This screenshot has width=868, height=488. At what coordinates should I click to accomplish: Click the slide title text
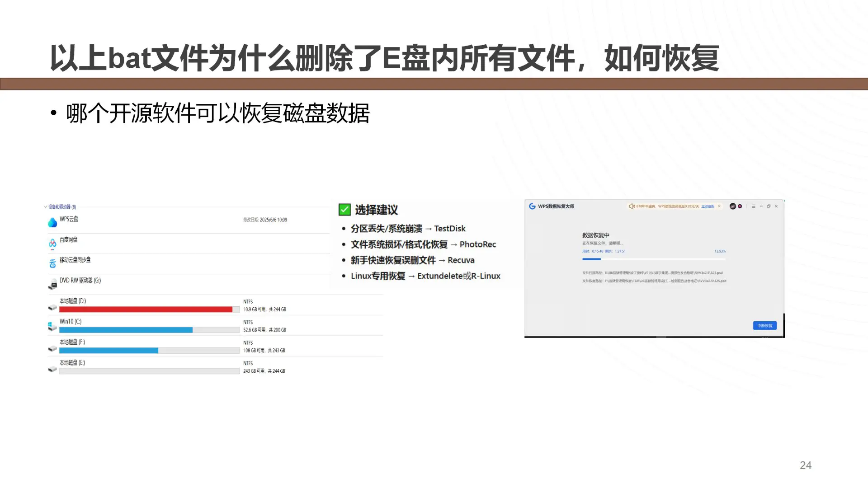tap(384, 58)
